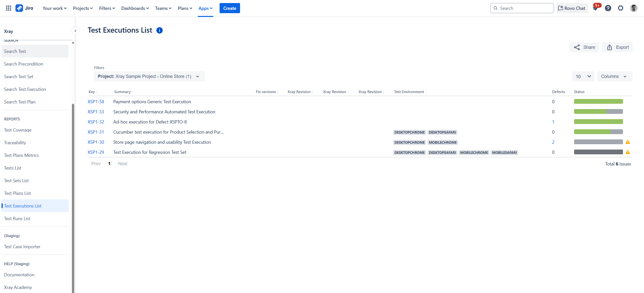Click the warning icon on the XSP1-29 row

[628, 152]
